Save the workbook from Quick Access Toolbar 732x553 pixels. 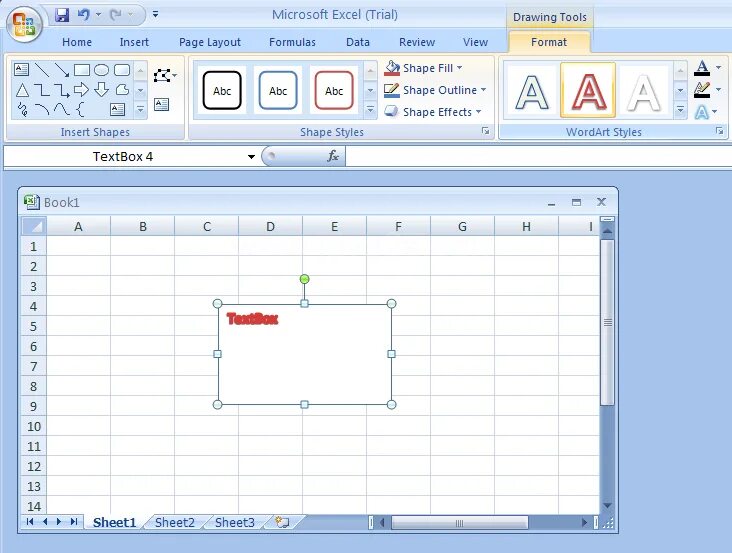[x=62, y=15]
